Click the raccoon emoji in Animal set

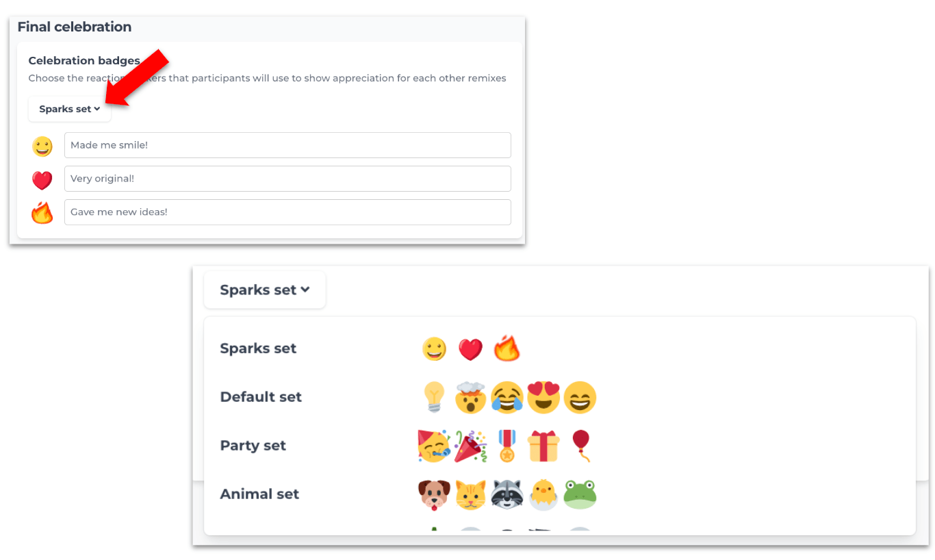pos(507,494)
